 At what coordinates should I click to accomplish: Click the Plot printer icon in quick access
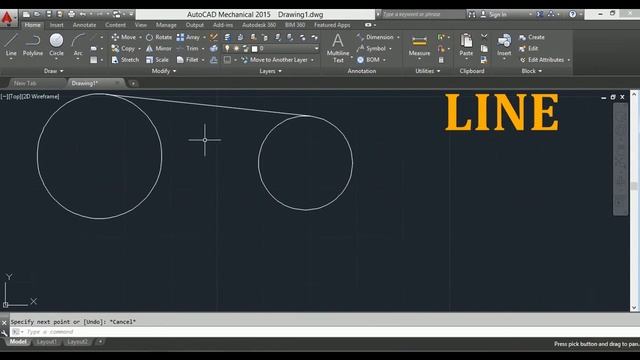click(71, 14)
